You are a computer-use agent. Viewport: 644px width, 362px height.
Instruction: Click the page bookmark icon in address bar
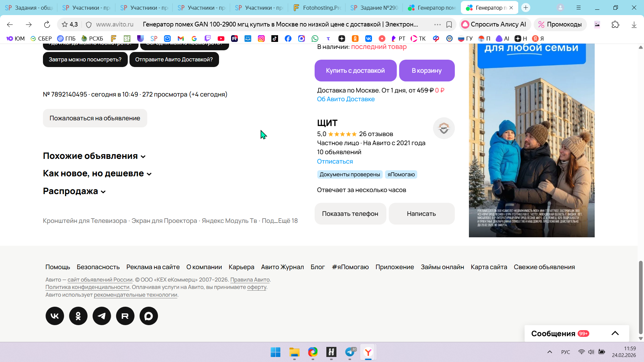tap(449, 24)
